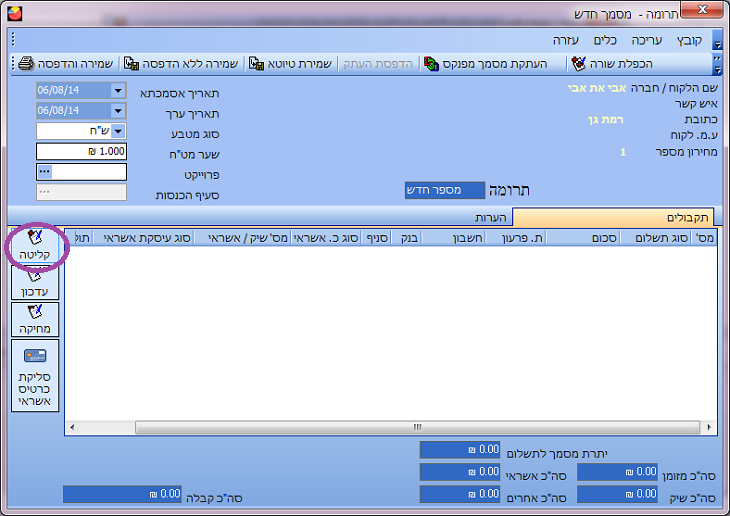This screenshot has width=730, height=516.
Task: Close the תרומה document window
Action: pyautogui.click(x=702, y=9)
